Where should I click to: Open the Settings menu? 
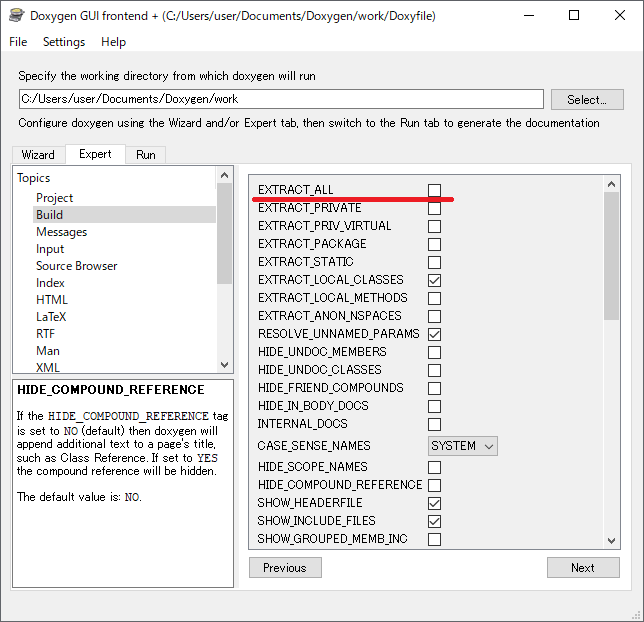click(x=64, y=42)
